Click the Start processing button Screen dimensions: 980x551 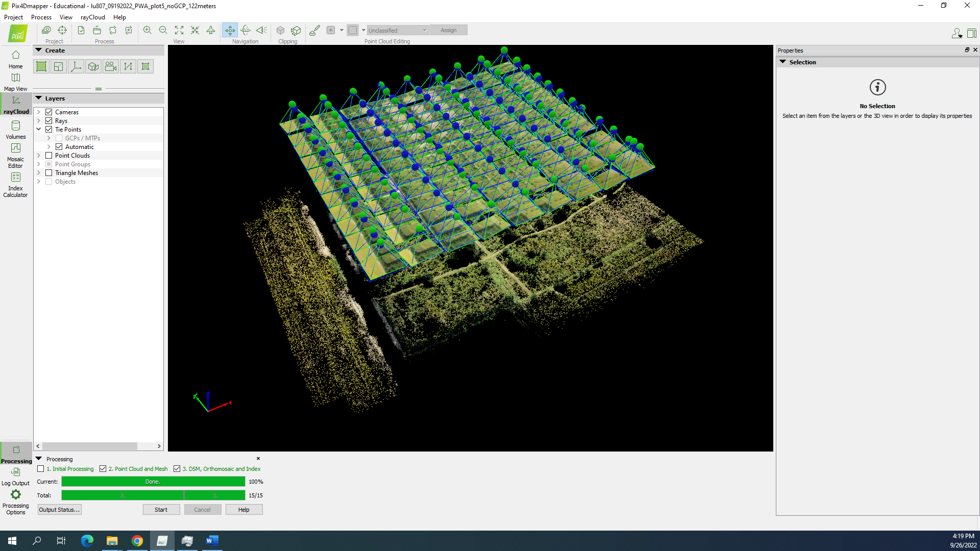[x=161, y=510]
